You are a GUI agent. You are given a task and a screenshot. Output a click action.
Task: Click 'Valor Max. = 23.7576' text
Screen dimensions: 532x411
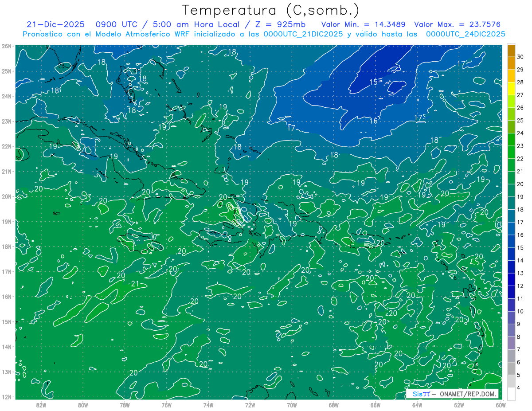[x=458, y=24]
